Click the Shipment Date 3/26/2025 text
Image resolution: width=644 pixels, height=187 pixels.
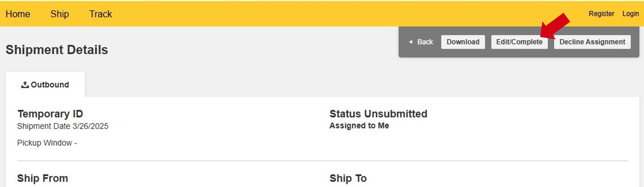point(63,126)
